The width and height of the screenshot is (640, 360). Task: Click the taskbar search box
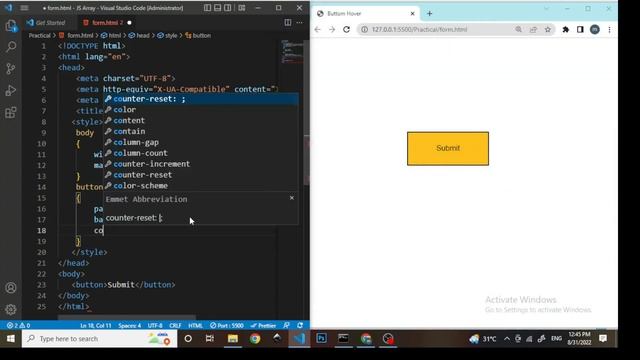(100, 339)
